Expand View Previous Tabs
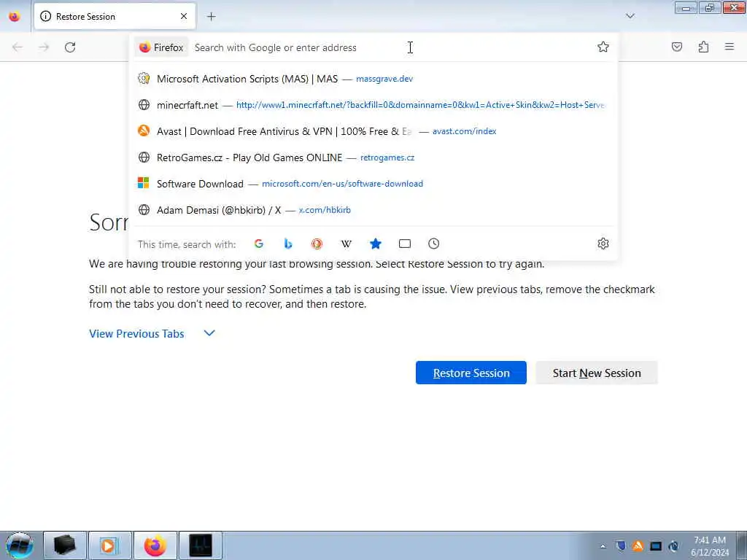The height and width of the screenshot is (560, 747). (x=152, y=333)
